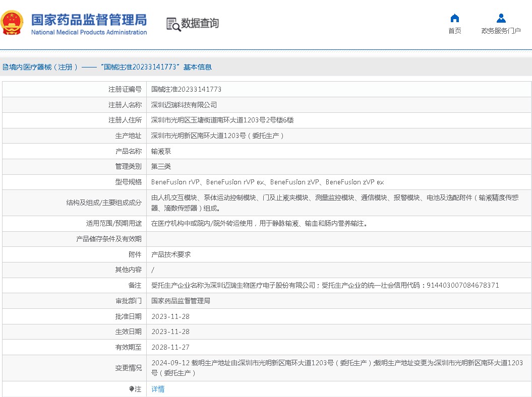Click the 注册人住所 row label
The image size is (532, 397).
(125, 120)
